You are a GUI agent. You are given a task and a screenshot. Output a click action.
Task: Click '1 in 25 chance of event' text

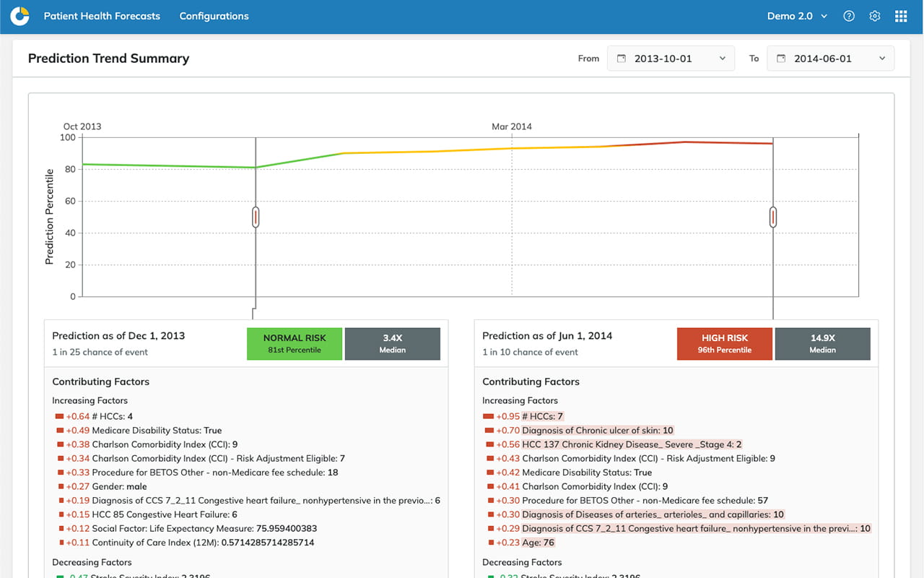pos(100,353)
